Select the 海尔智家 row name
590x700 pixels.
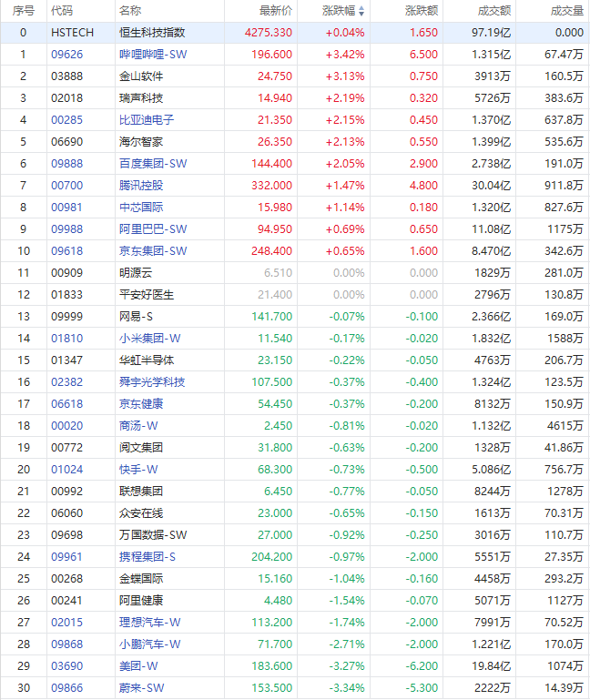point(141,142)
